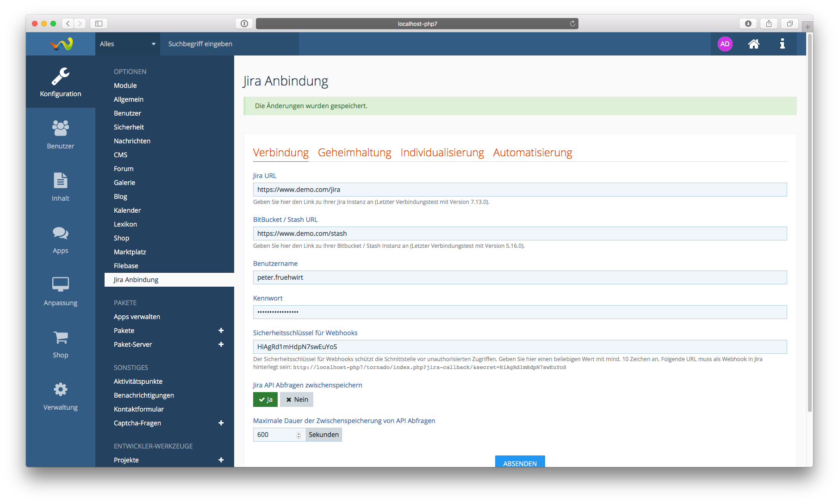Open the Sicherheit menu link
The height and width of the screenshot is (504, 839).
(129, 127)
